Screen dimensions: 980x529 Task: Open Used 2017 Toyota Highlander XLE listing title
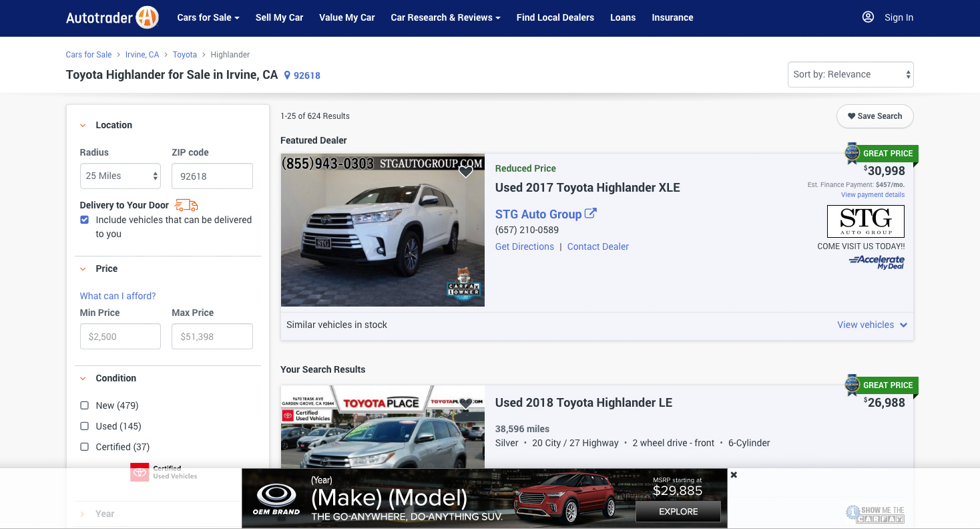click(x=587, y=188)
